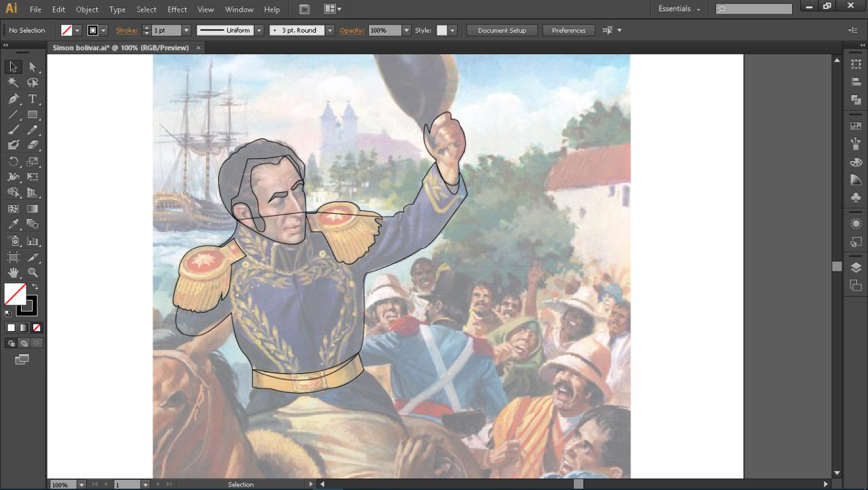The image size is (868, 490).
Task: Set paint mode to Color
Action: point(11,327)
